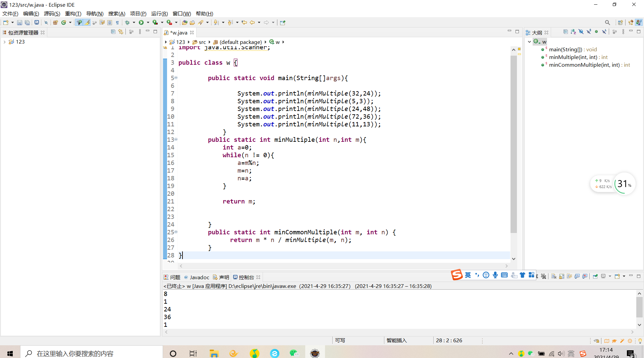Click (default package) in the breadcrumb
Image resolution: width=644 pixels, height=358 pixels.
[240, 42]
